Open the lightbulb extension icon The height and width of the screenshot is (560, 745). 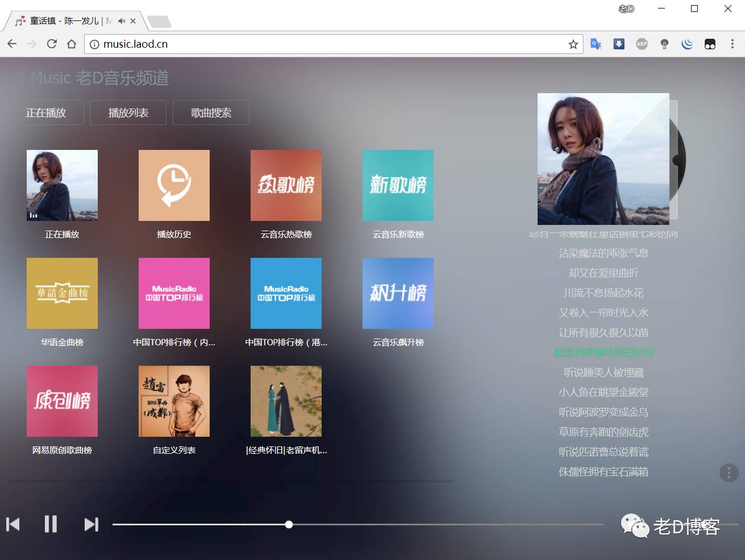[x=664, y=44]
